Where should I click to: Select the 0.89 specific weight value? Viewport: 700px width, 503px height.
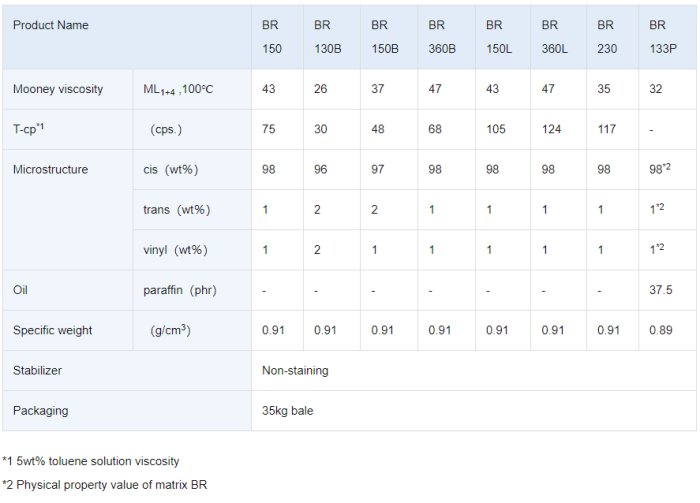pyautogui.click(x=660, y=330)
